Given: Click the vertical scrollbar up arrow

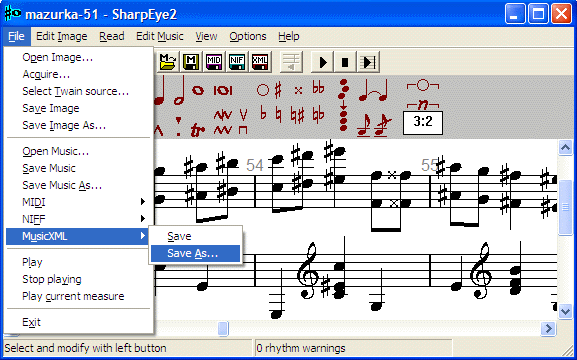Looking at the screenshot, I should coord(565,148).
